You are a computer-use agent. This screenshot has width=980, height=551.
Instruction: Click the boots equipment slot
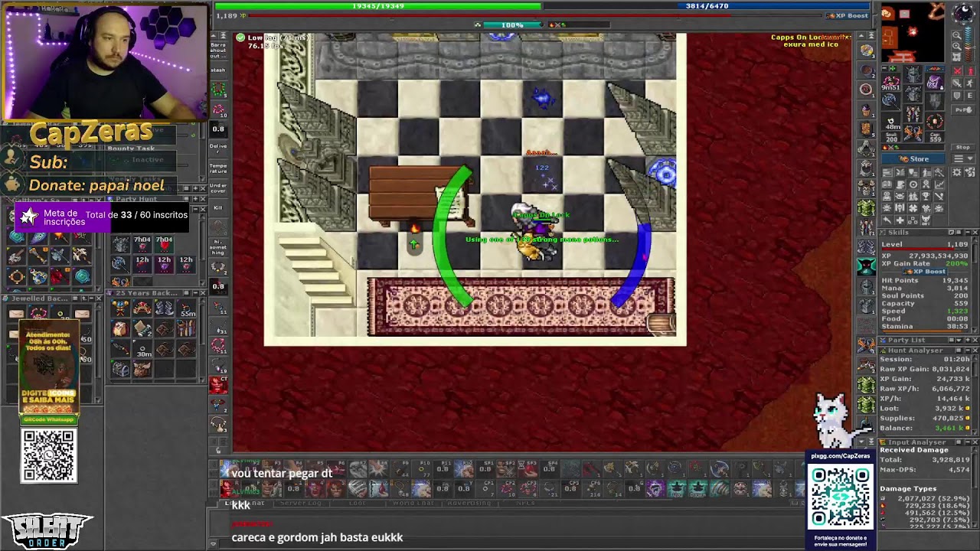coord(913,134)
